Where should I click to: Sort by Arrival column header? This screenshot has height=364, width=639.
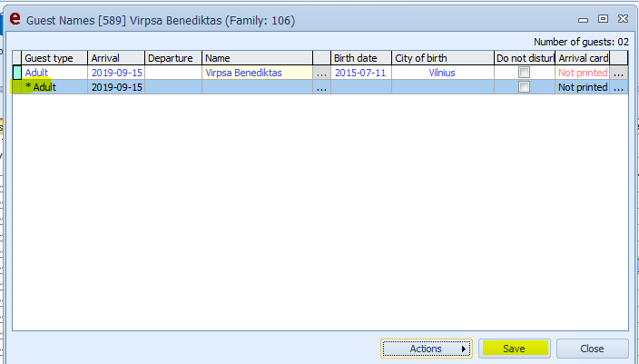(116, 58)
